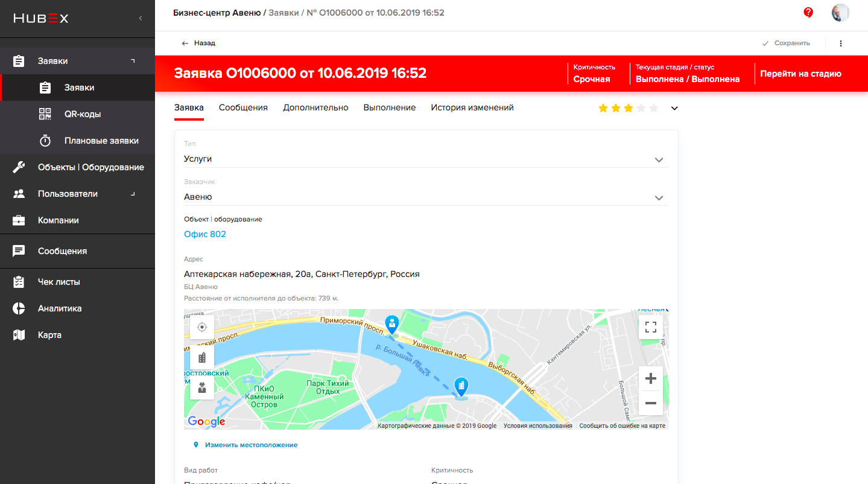Click the QR code icon in sidebar
This screenshot has width=868, height=484.
45,114
